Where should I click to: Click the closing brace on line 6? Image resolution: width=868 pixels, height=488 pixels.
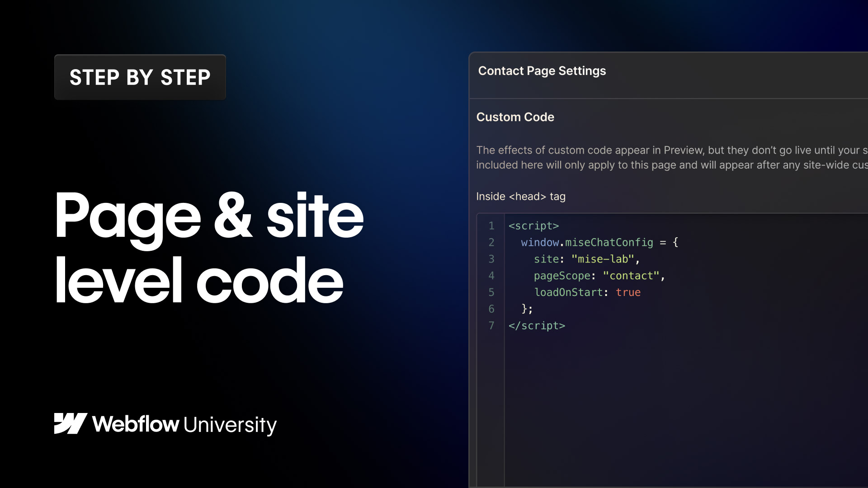tap(527, 309)
